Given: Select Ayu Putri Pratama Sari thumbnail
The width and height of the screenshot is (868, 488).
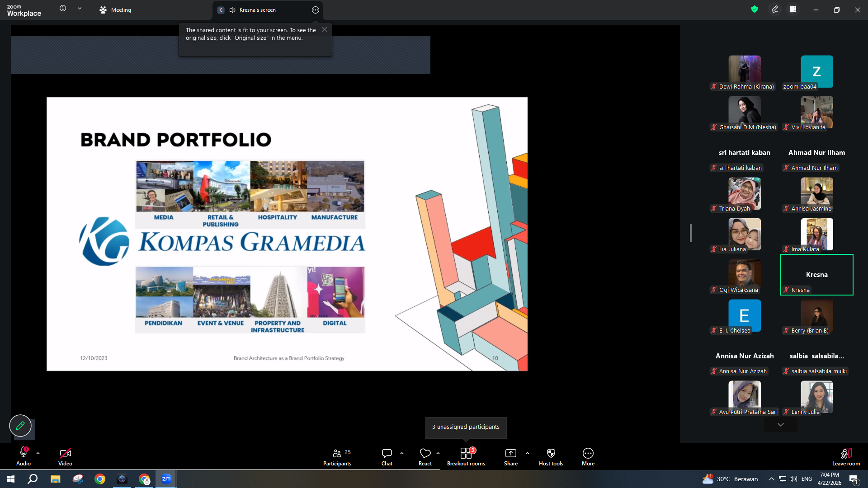Looking at the screenshot, I should 745,397.
